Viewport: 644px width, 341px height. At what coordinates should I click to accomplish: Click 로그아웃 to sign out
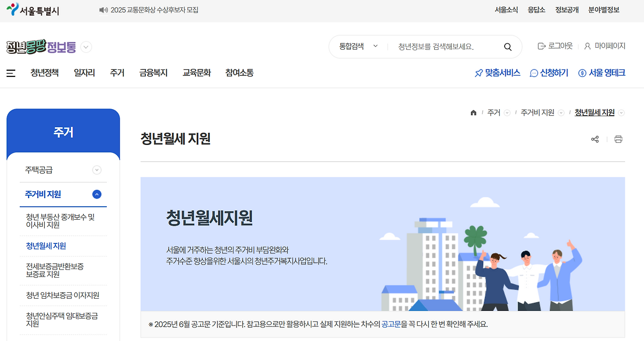(x=555, y=46)
